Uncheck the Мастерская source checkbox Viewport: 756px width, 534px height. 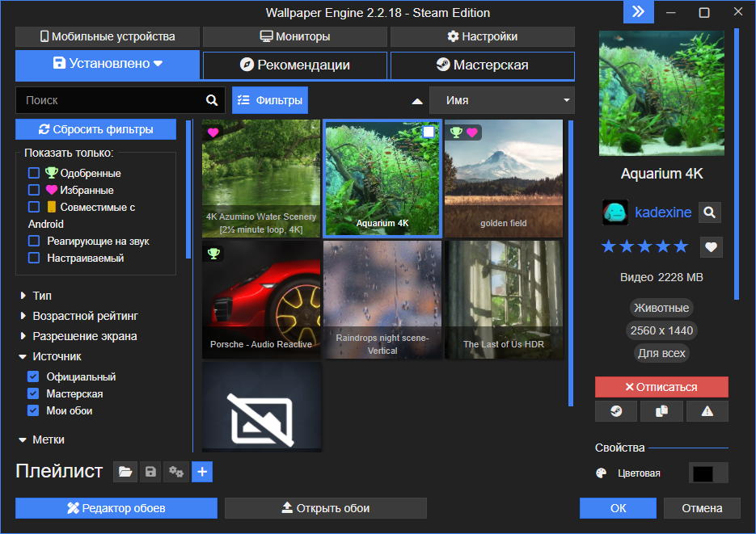coord(33,393)
